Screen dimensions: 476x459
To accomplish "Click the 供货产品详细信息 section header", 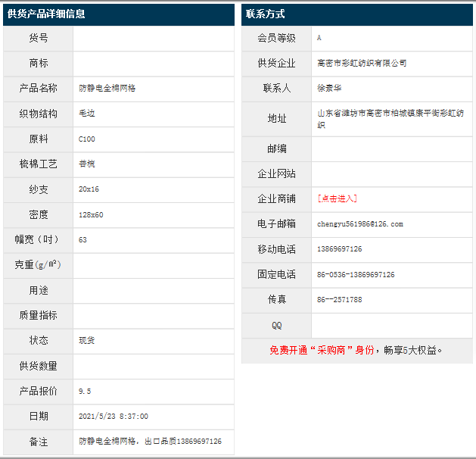I will point(46,14).
